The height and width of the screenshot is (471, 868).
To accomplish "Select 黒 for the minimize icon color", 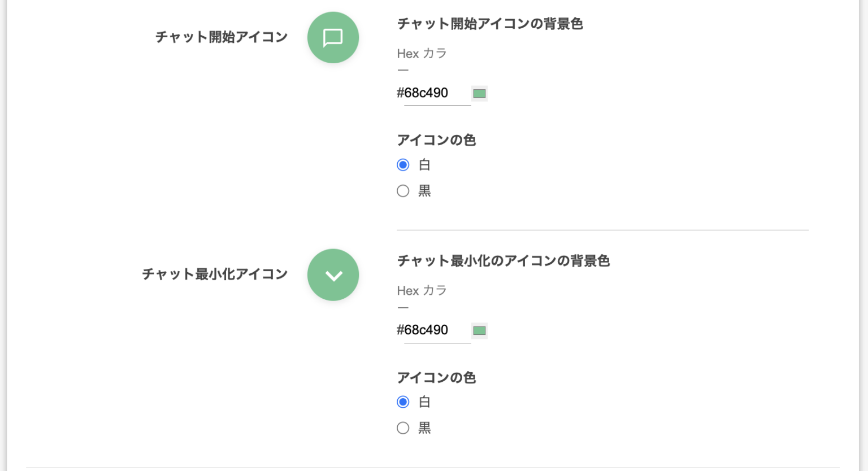I will (403, 428).
